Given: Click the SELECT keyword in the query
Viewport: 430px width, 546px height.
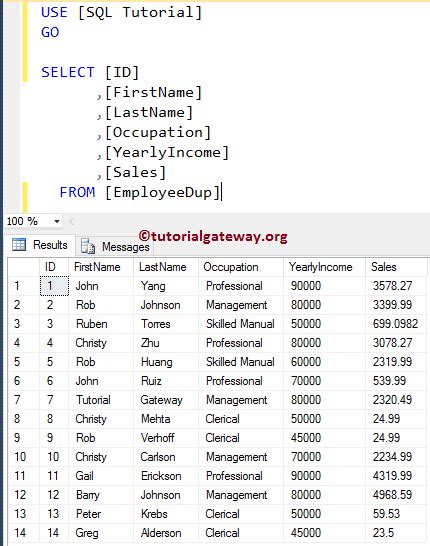Looking at the screenshot, I should [68, 72].
